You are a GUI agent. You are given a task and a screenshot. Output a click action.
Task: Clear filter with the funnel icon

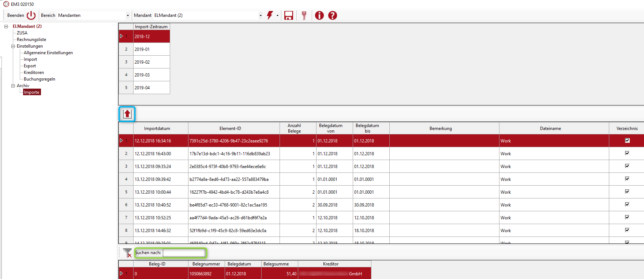click(x=127, y=253)
